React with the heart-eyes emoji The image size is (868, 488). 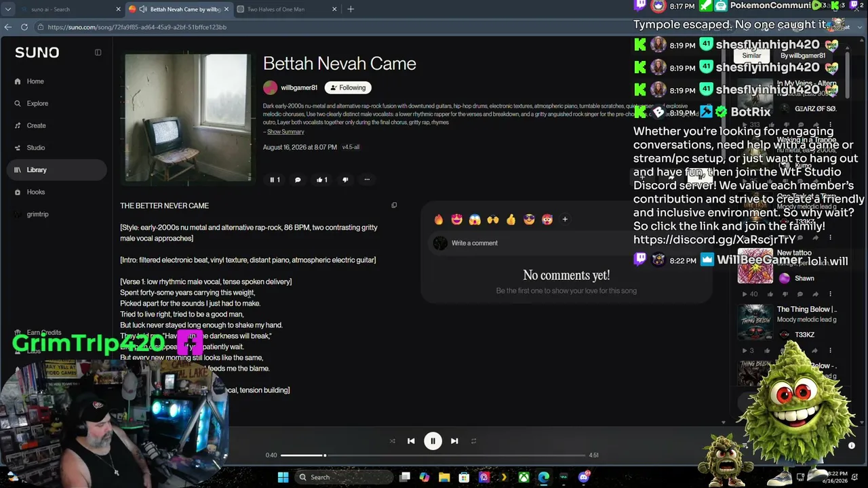456,219
